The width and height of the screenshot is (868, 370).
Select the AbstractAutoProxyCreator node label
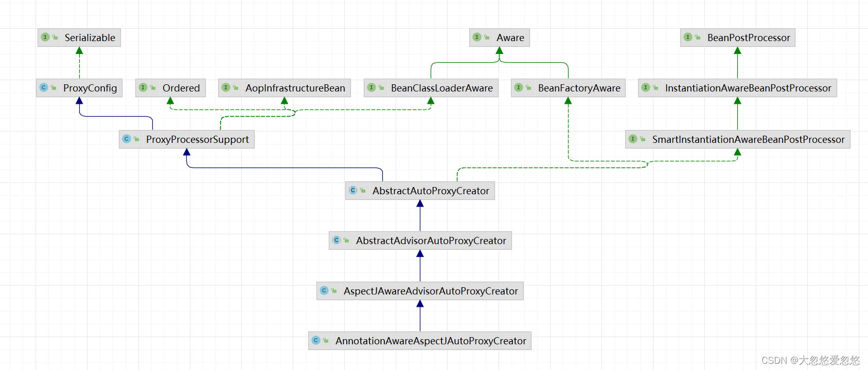[x=431, y=191]
